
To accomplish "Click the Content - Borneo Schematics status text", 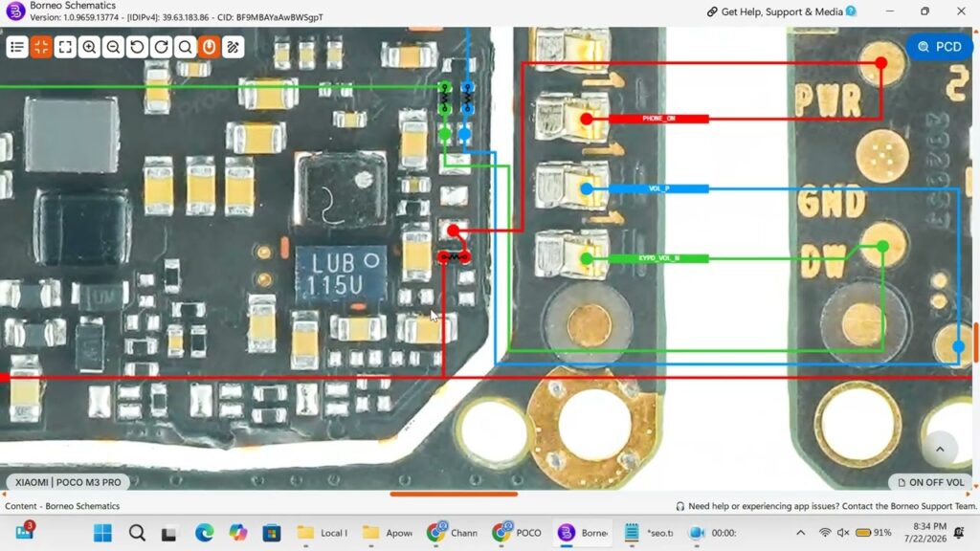I will pos(62,506).
